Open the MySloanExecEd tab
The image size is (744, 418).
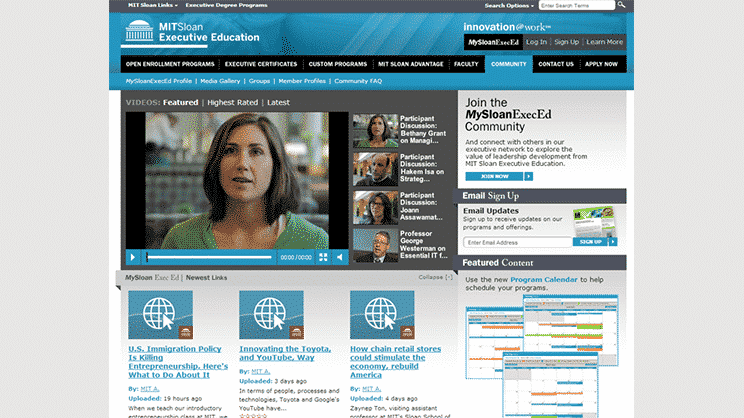[493, 42]
